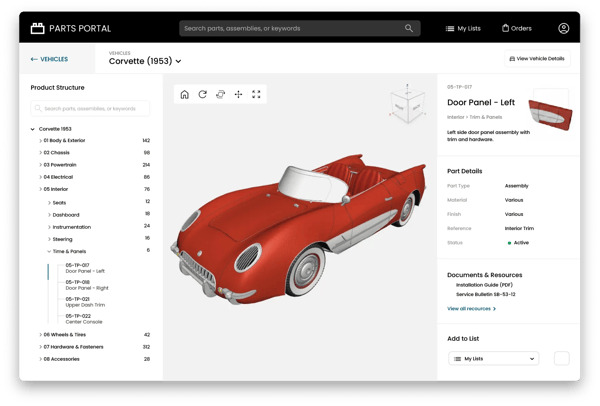Expand 02 Chassis node

pos(40,153)
